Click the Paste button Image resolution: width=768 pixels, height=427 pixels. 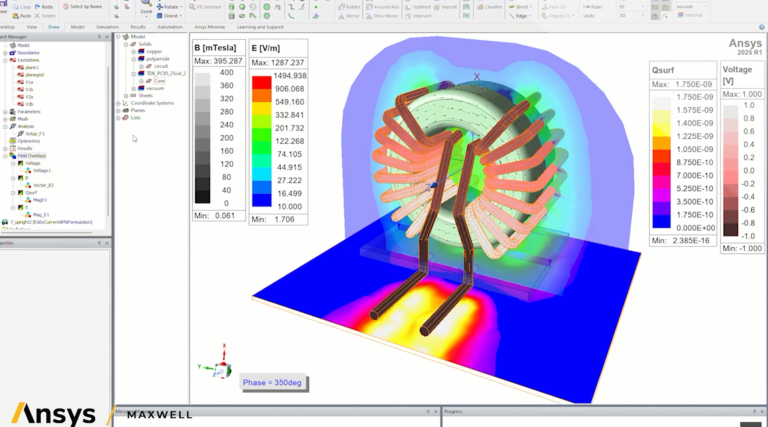pos(22,16)
